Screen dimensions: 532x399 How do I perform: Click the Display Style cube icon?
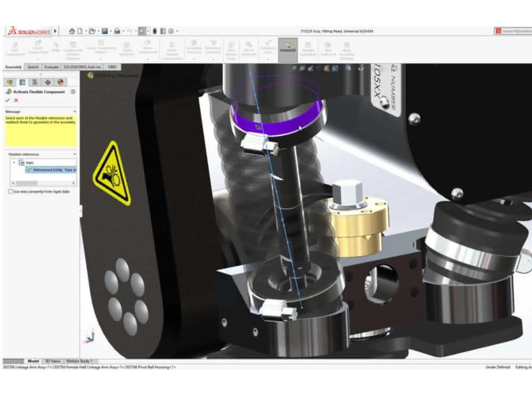point(348,69)
